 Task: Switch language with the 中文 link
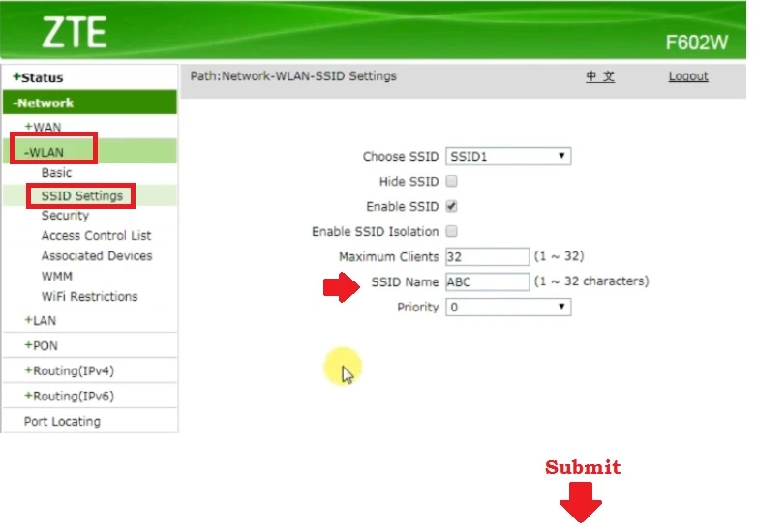[x=599, y=76]
